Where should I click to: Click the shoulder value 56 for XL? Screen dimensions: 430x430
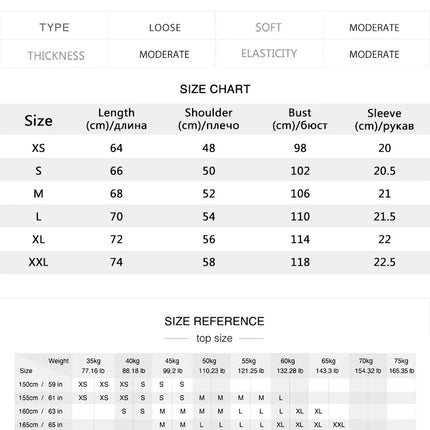coord(209,239)
